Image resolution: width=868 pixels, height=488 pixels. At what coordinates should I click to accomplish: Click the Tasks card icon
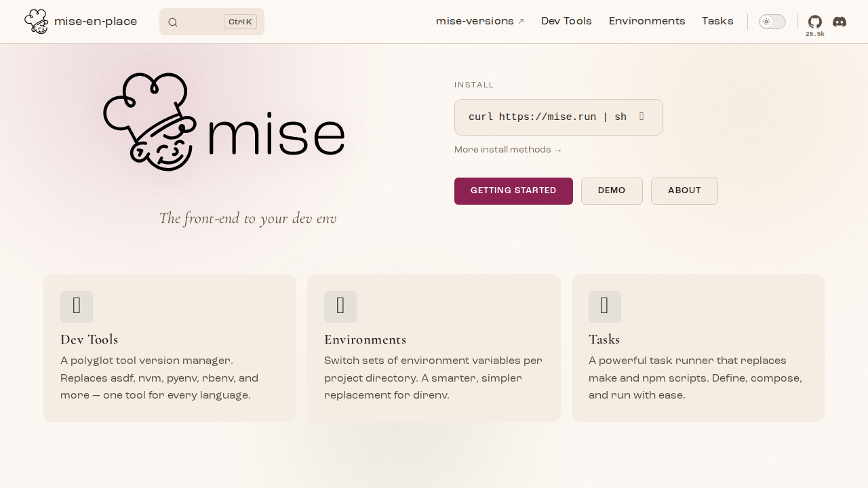[x=604, y=306]
